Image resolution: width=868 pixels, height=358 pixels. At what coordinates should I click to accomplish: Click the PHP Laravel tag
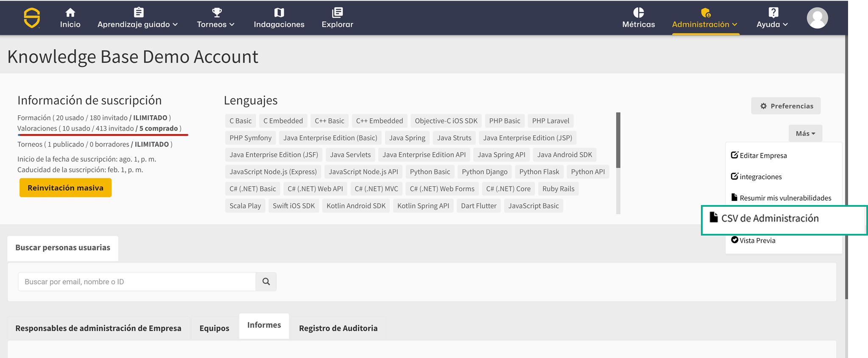point(551,121)
